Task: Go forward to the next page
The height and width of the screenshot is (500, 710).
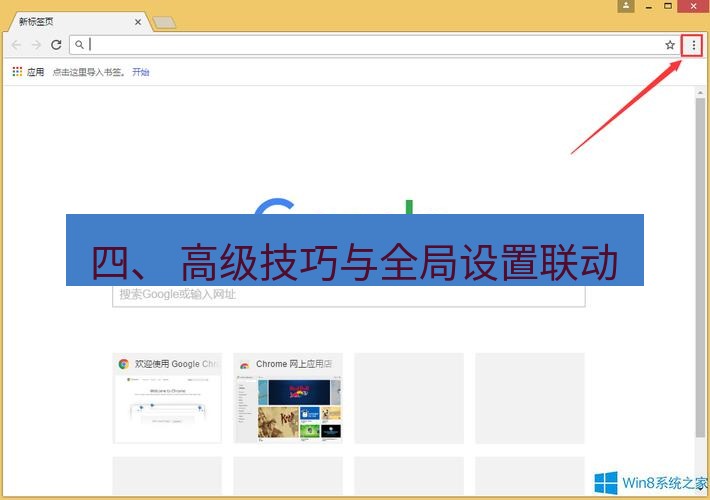Action: 36,45
